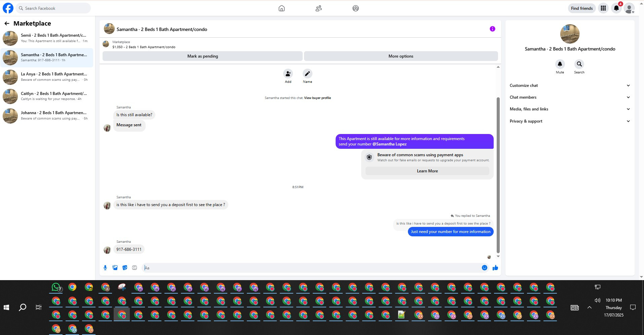Click the 'Message sent' bubble
Viewport: 644px width, 335px height.
click(129, 125)
